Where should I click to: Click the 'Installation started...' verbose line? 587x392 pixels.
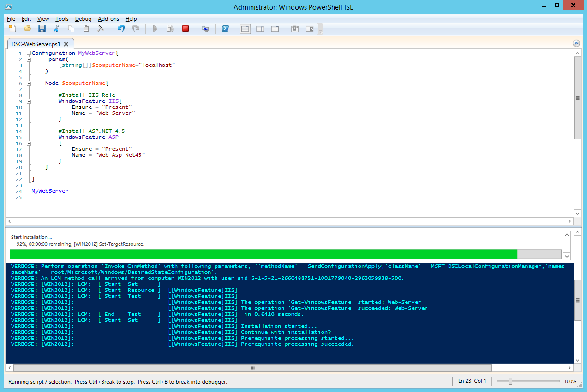[279, 326]
